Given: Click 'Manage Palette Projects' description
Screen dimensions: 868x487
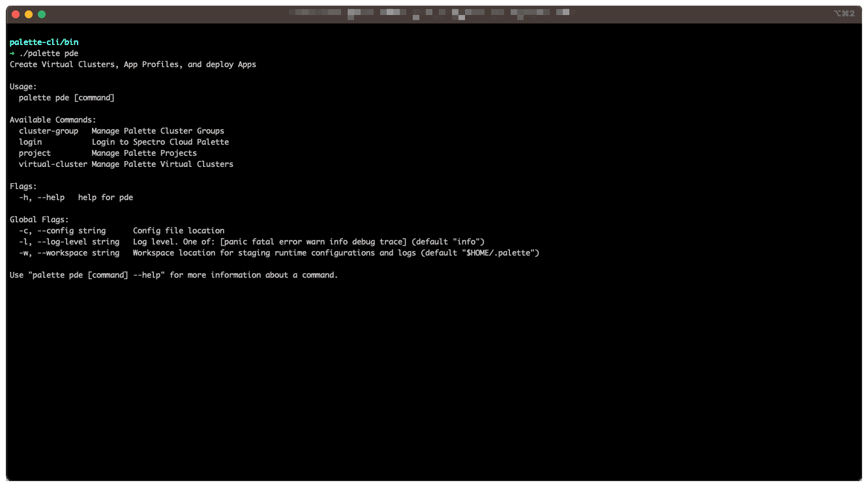Looking at the screenshot, I should pyautogui.click(x=144, y=153).
